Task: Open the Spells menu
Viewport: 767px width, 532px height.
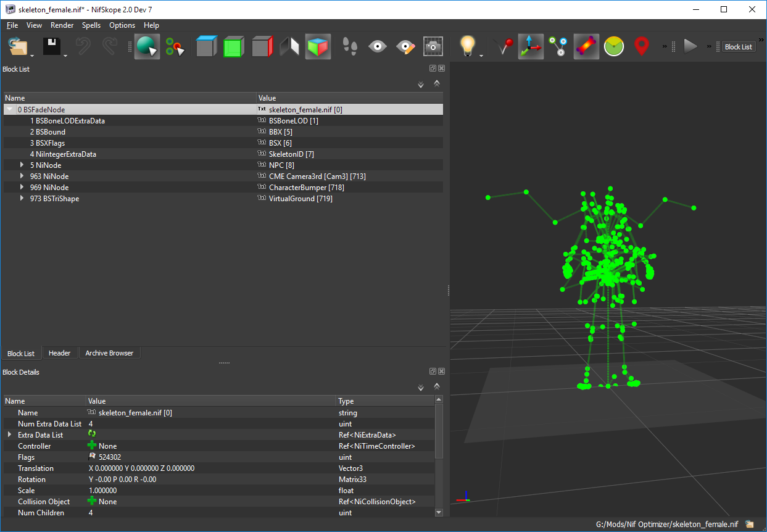Action: [91, 25]
